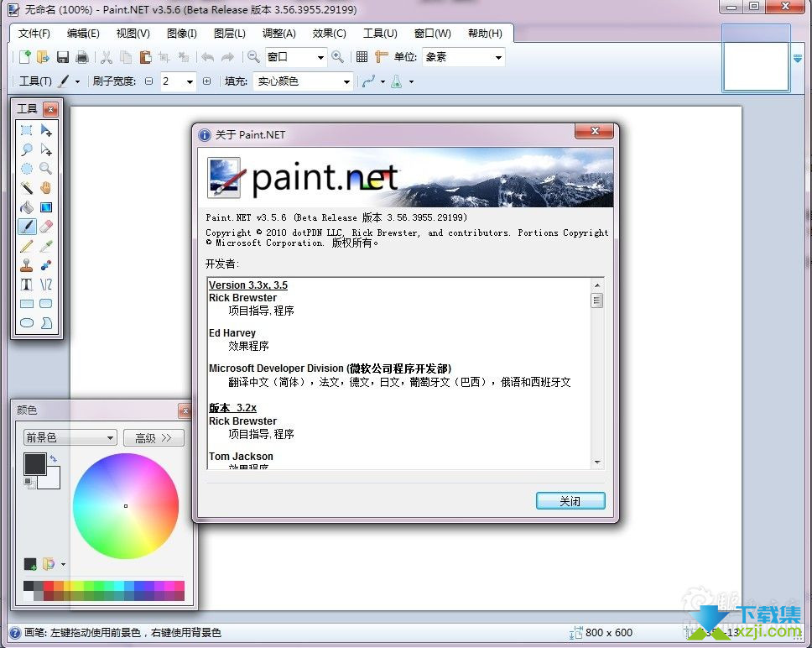Click the 关闭 button in About dialog
Screen dimensions: 812x648
pos(570,501)
